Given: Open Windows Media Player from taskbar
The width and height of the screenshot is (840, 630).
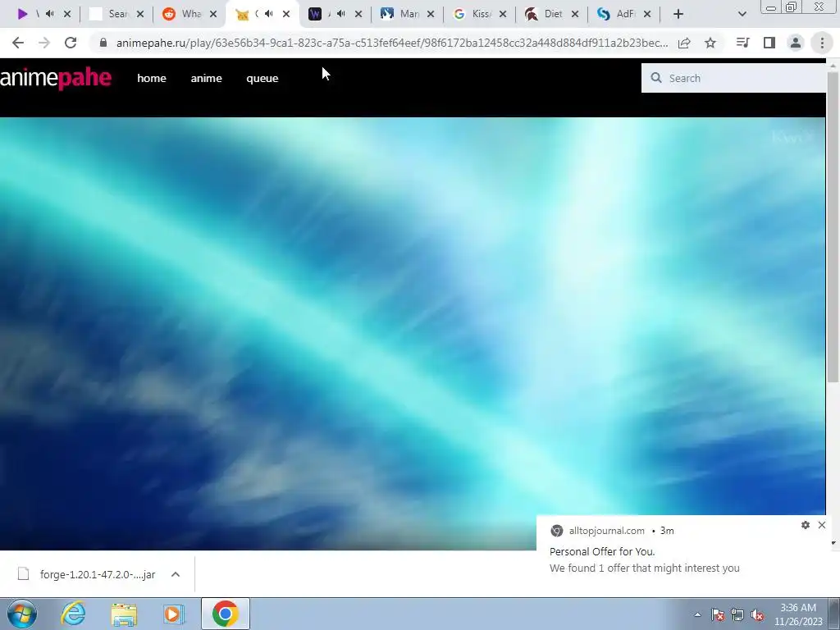Looking at the screenshot, I should click(174, 614).
